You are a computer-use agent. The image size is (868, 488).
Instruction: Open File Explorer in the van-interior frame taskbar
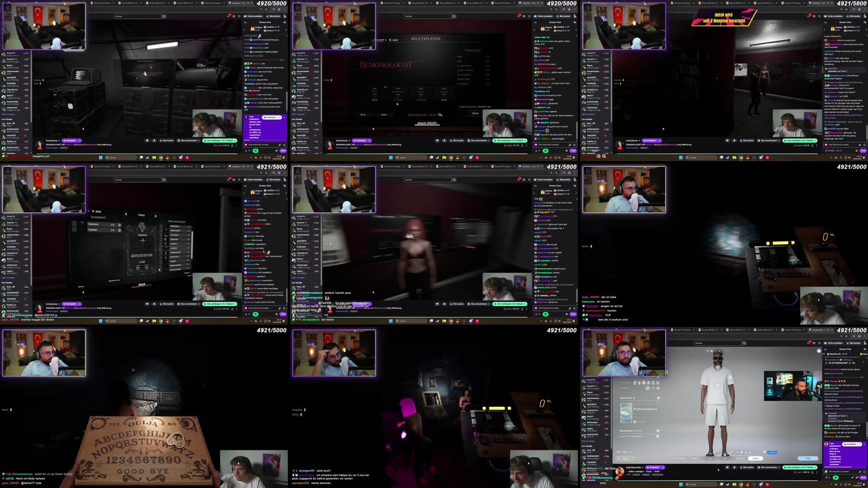pyautogui.click(x=154, y=158)
